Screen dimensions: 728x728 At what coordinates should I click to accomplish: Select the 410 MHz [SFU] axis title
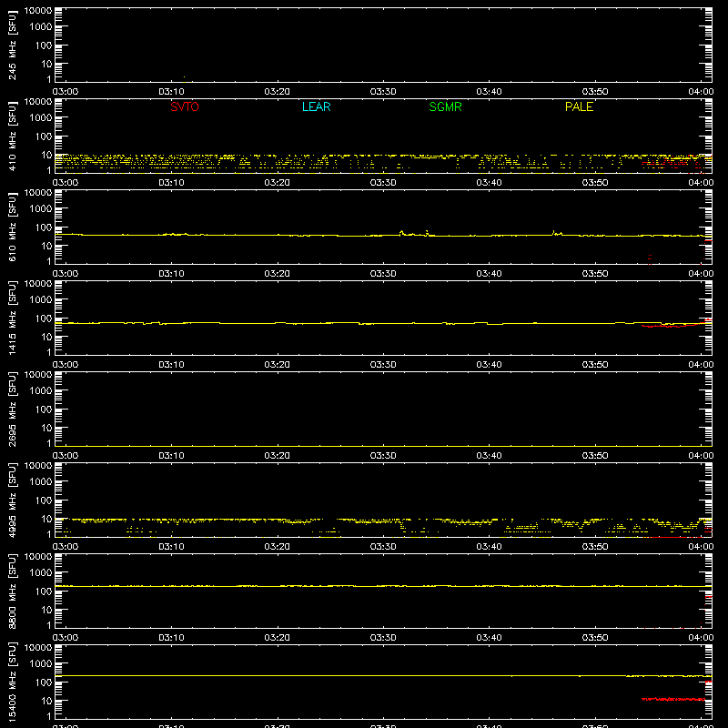click(12, 136)
